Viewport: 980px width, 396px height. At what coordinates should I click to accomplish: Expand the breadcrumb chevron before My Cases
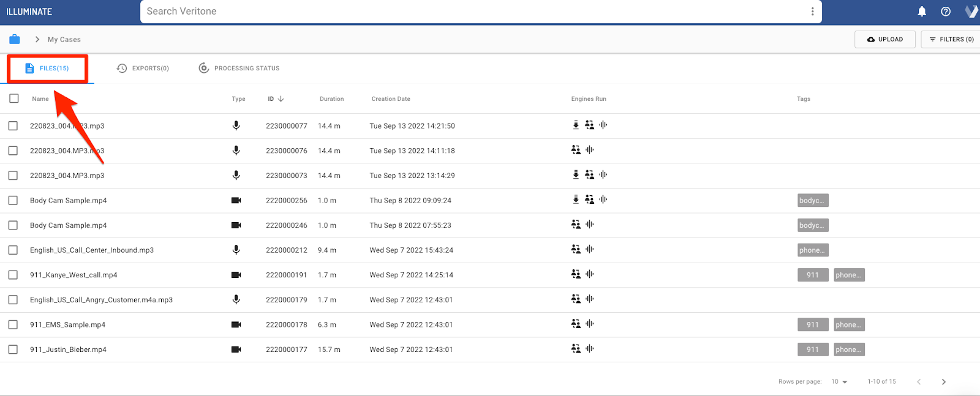click(x=37, y=39)
